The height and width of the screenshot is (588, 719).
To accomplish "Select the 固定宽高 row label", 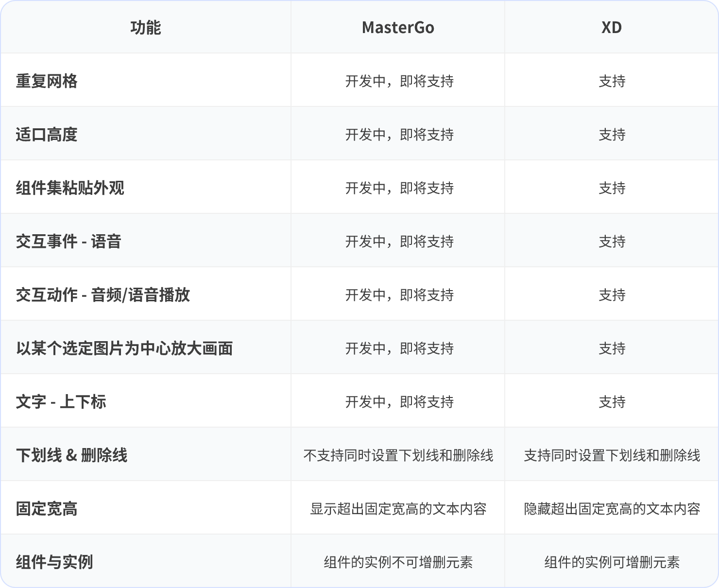I will click(x=47, y=508).
